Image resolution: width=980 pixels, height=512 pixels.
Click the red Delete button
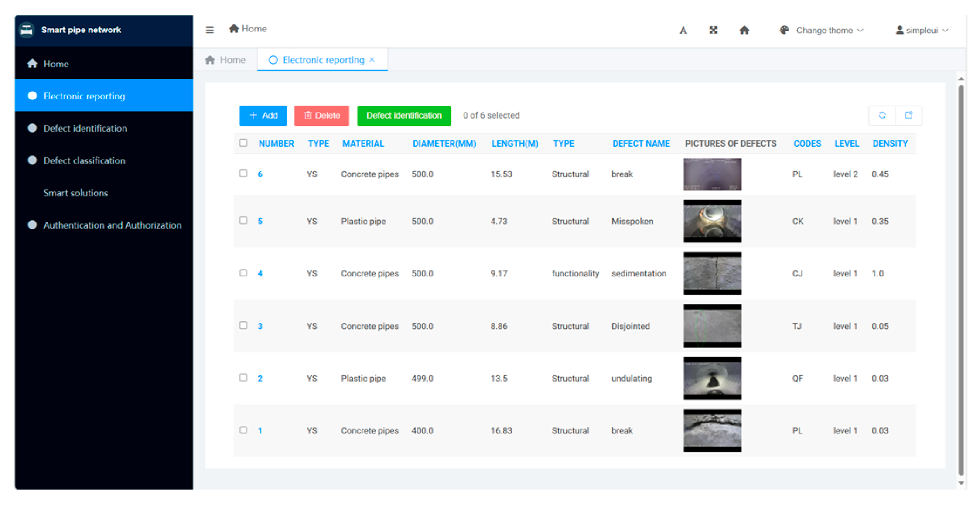321,116
